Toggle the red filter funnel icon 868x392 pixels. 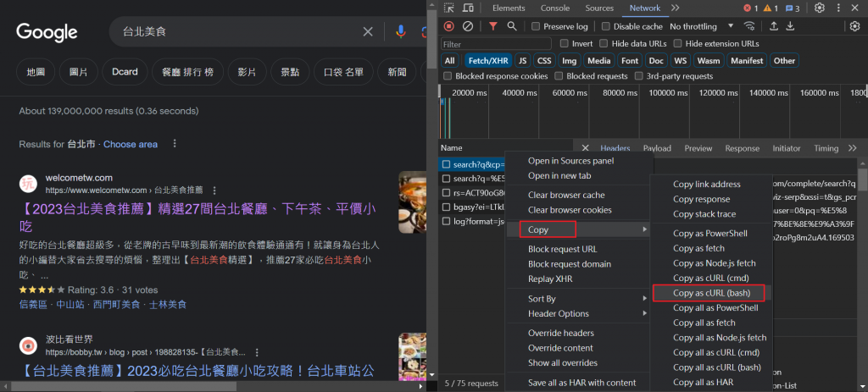(492, 26)
